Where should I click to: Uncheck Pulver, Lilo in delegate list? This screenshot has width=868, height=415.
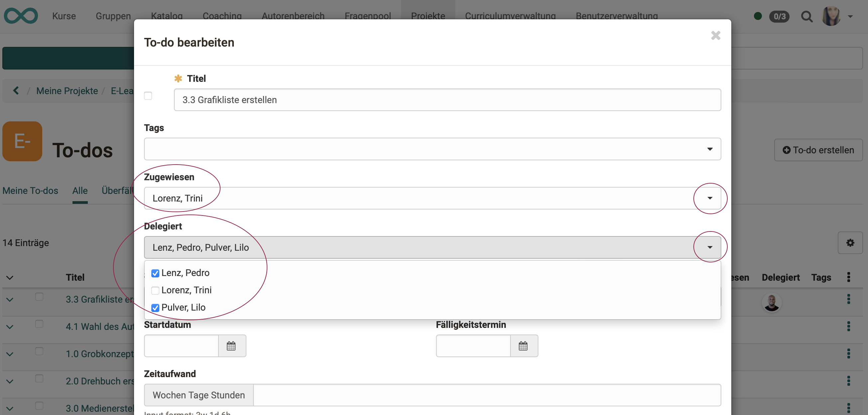pos(155,308)
